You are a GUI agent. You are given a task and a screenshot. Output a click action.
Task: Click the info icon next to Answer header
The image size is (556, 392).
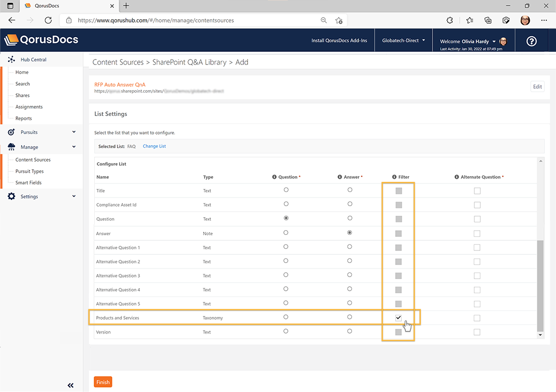(340, 177)
